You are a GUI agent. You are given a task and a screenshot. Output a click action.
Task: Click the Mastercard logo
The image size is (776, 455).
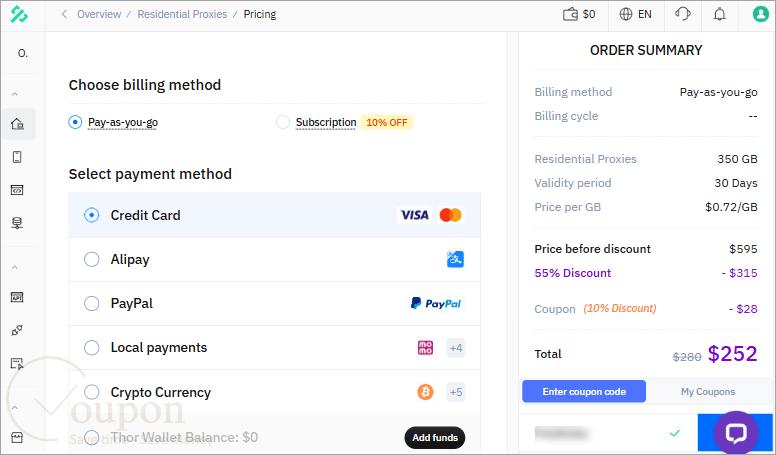(450, 215)
